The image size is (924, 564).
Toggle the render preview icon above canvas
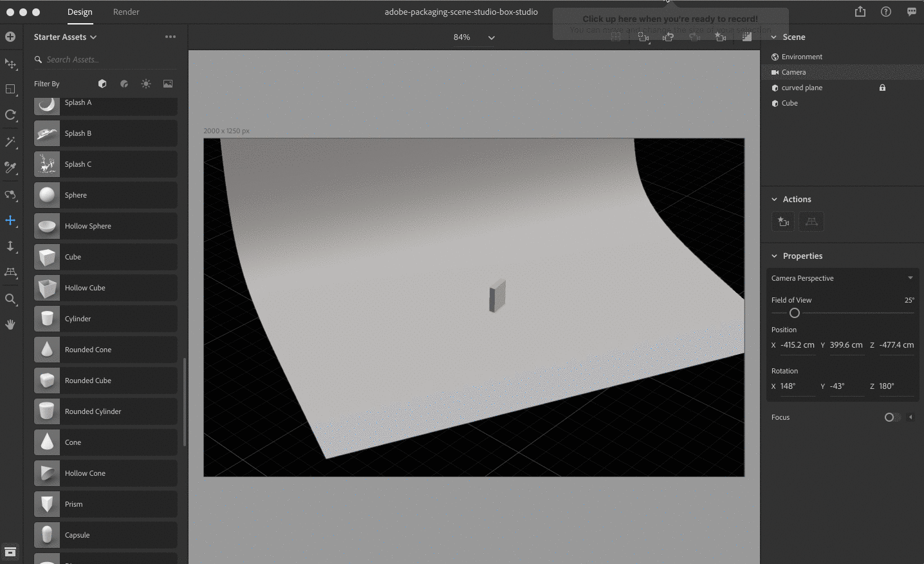pyautogui.click(x=746, y=37)
